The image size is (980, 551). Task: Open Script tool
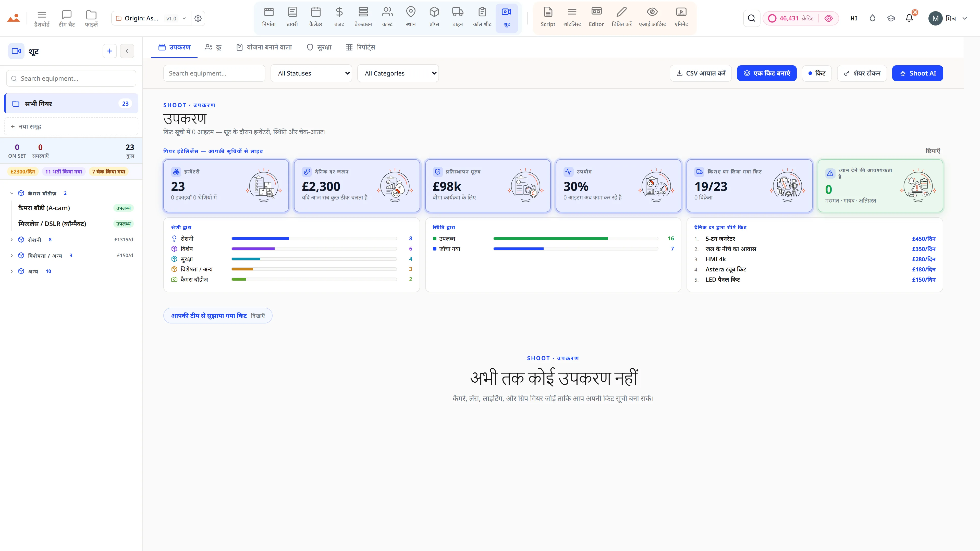click(x=548, y=18)
